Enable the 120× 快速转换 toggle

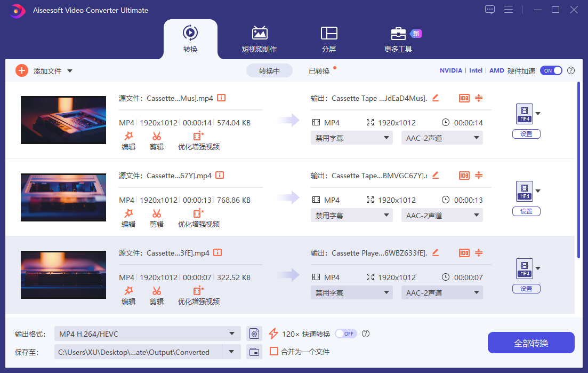click(345, 334)
